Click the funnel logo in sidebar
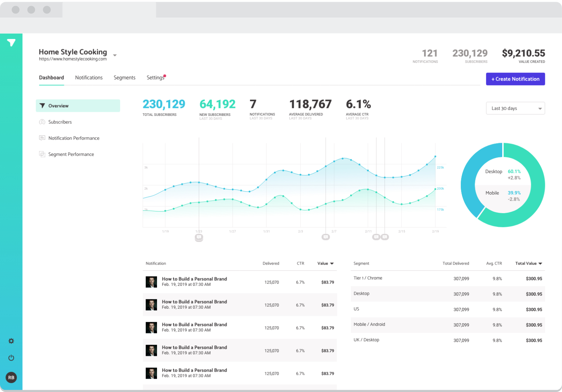This screenshot has width=562, height=392. point(11,43)
